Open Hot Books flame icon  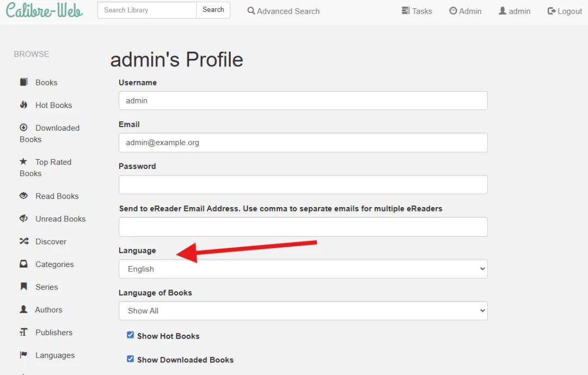[x=24, y=105]
